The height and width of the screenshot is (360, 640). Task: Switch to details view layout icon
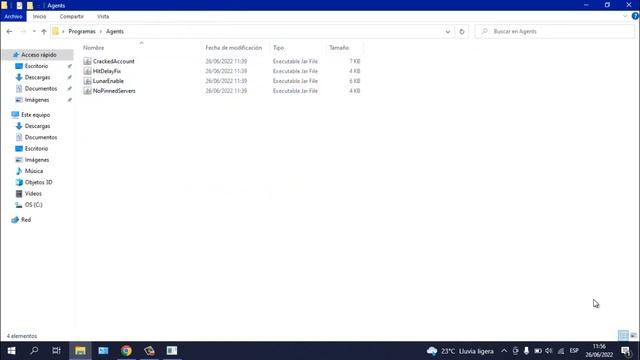click(x=623, y=336)
